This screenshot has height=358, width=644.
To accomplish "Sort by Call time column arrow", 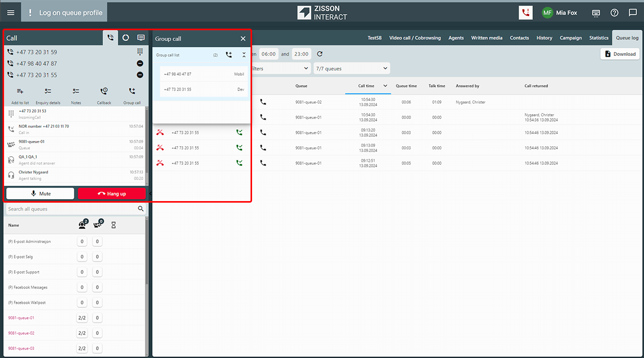I will (385, 86).
